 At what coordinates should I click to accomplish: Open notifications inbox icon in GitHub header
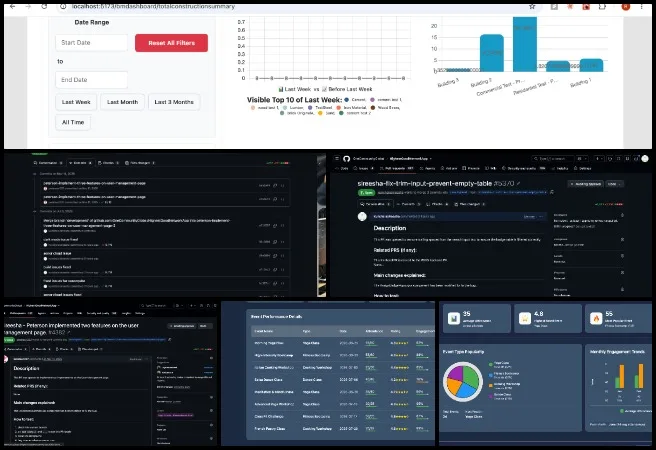click(x=636, y=159)
